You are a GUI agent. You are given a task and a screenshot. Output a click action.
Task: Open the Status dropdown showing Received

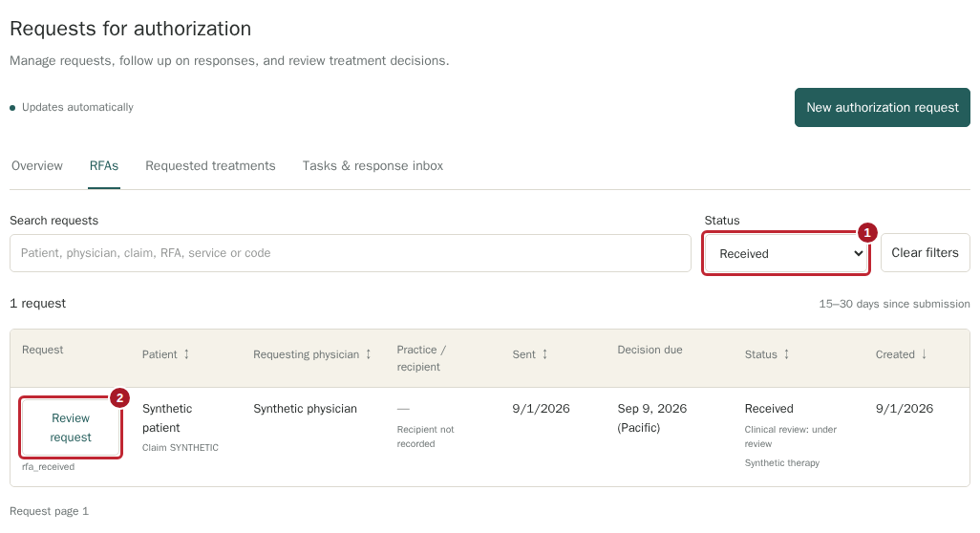(x=786, y=253)
